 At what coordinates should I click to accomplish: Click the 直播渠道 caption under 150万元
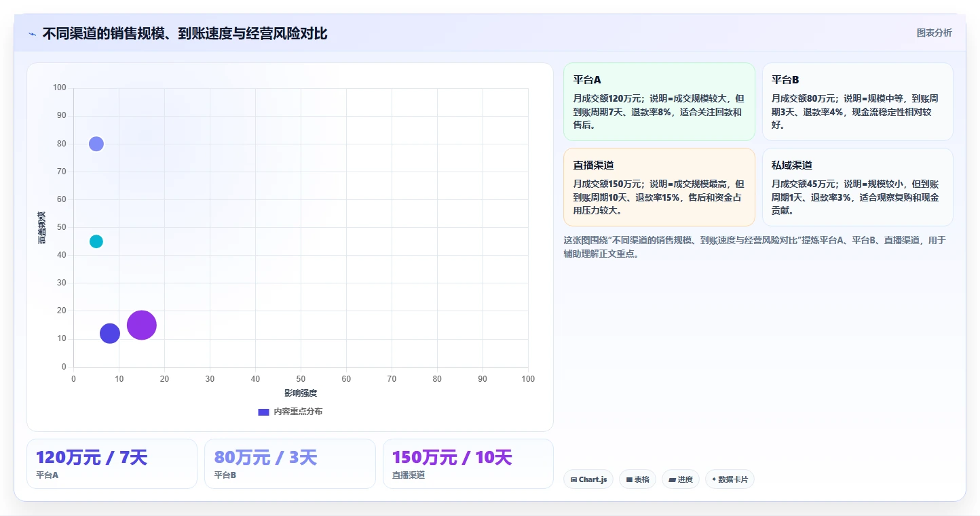pos(409,475)
